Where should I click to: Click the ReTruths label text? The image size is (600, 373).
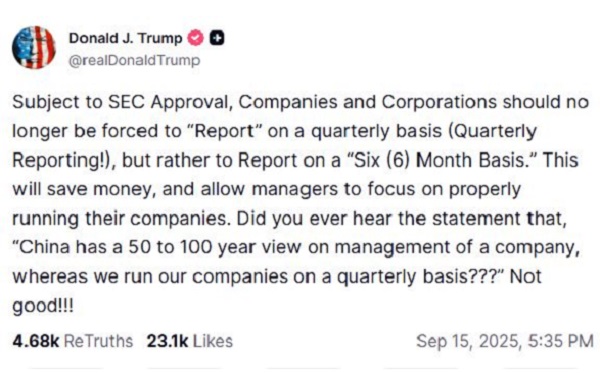[x=98, y=341]
